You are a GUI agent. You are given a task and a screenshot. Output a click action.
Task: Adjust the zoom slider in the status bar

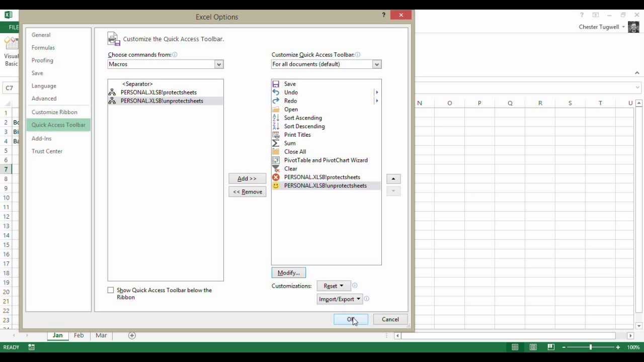tap(590, 347)
